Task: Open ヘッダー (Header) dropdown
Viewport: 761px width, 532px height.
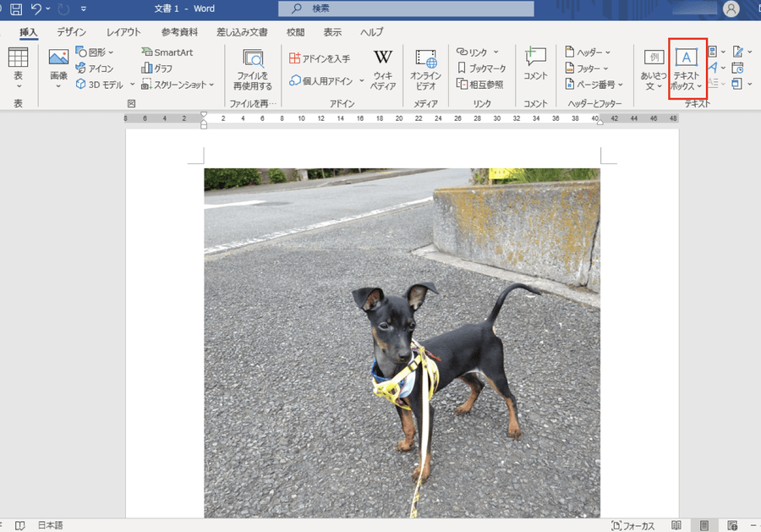Action: (588, 52)
